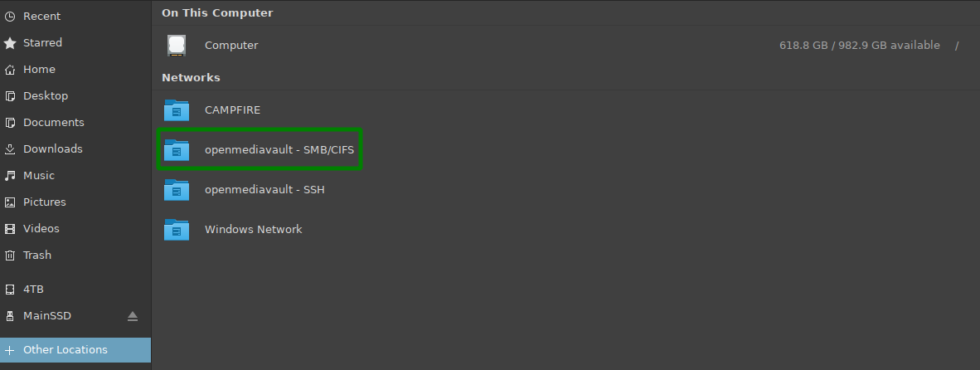The width and height of the screenshot is (980, 370).
Task: Eject the MainSSD drive
Action: click(133, 316)
